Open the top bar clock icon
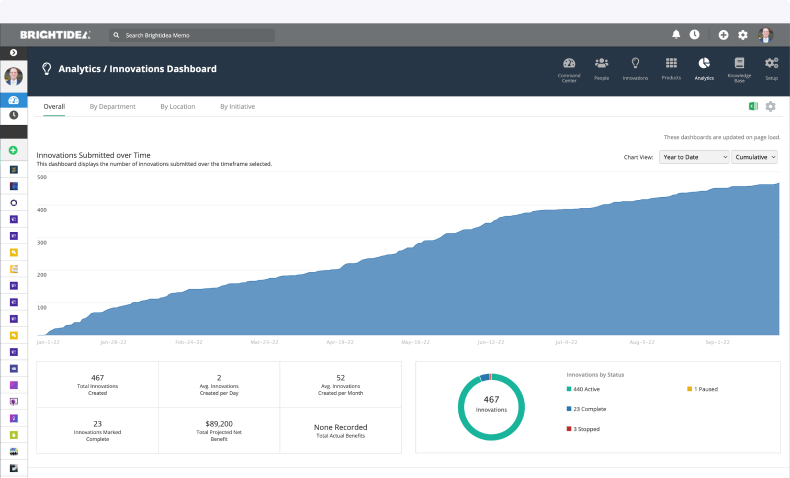The image size is (790, 478). pos(694,34)
